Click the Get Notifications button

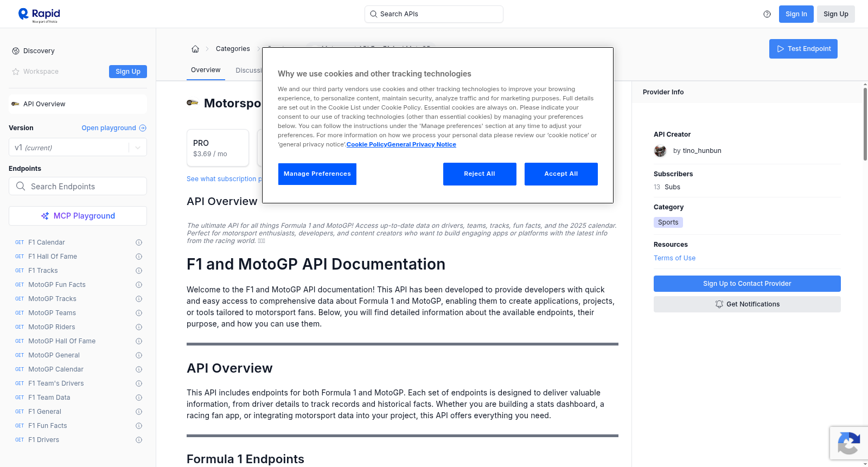click(747, 304)
